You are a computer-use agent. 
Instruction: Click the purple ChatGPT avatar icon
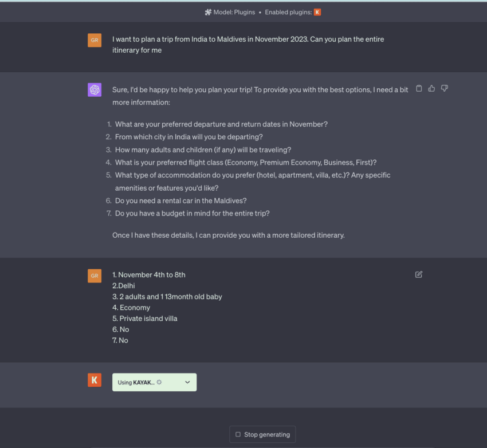tap(95, 90)
